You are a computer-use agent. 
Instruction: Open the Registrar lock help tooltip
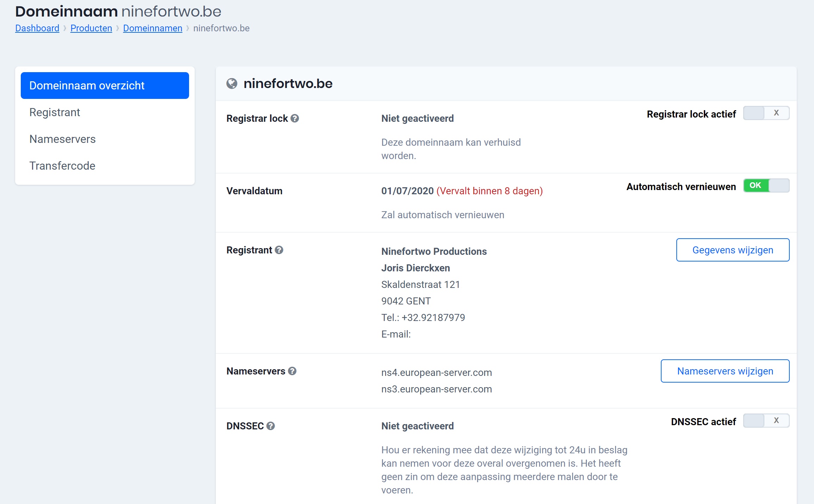click(295, 118)
